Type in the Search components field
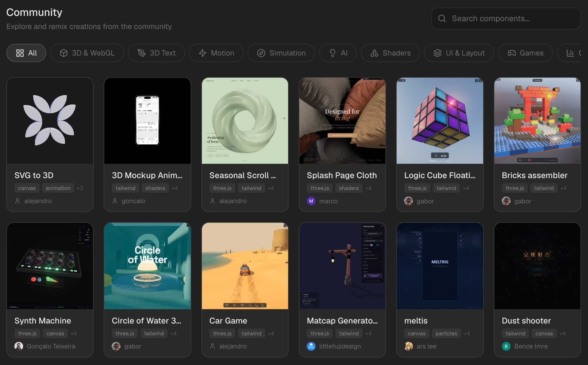Screen dimensions: 588x365 512,18
